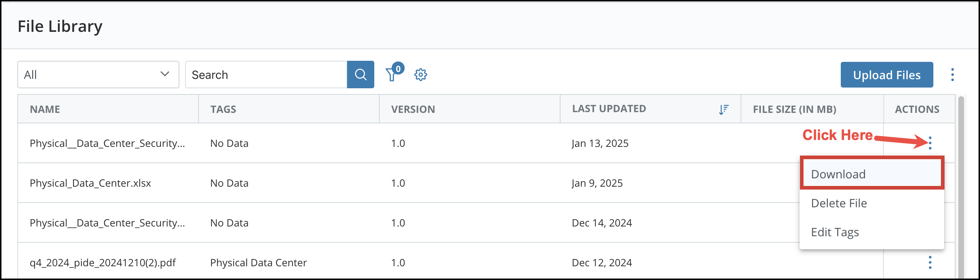Open the kebab menu beside Upload Files

(x=952, y=75)
